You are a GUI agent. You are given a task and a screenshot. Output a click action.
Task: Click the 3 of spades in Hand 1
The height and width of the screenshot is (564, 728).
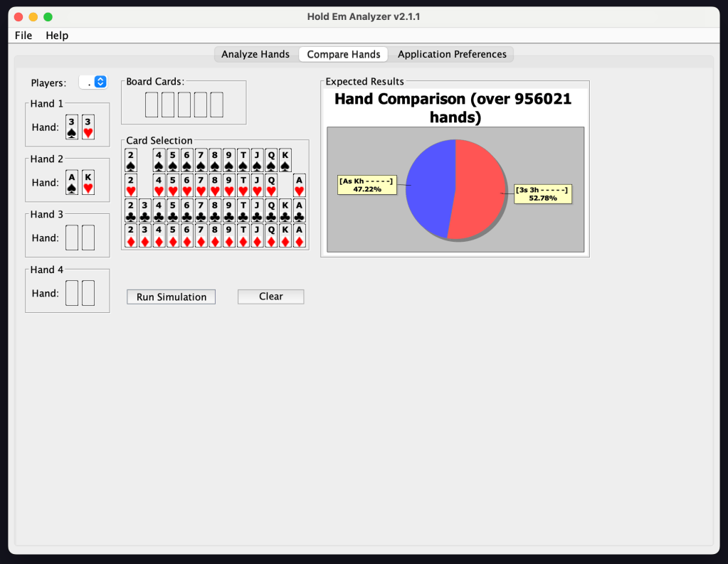72,127
